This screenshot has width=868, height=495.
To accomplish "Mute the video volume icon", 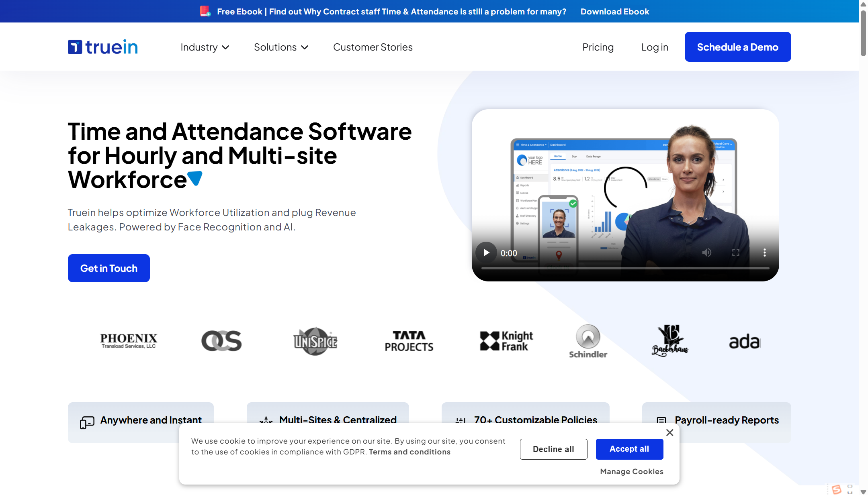I will tap(706, 253).
